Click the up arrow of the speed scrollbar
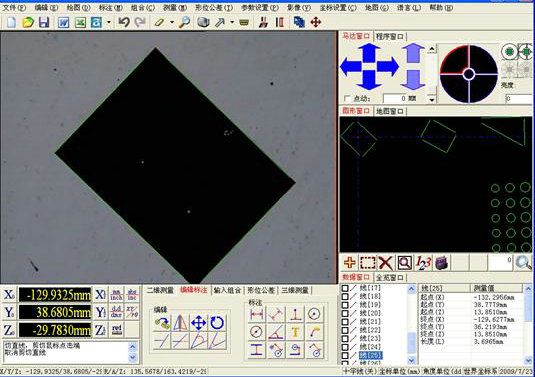Screen dimensions: 535x377 point(432,49)
